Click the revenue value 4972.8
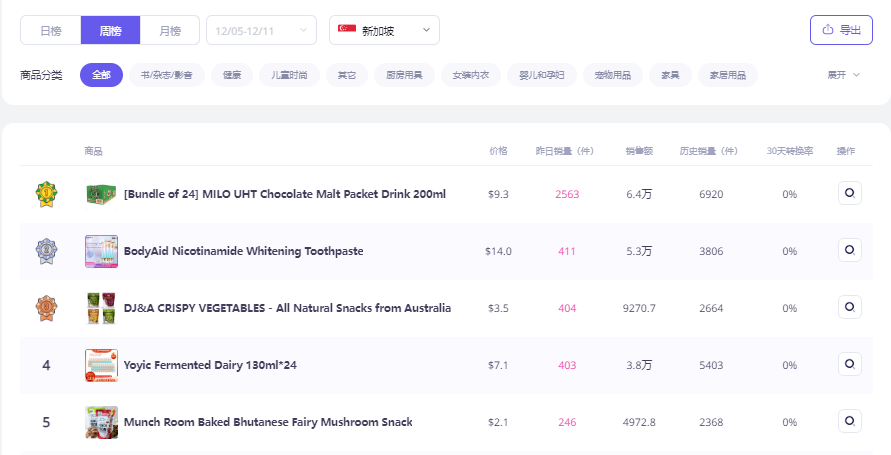 click(x=639, y=422)
